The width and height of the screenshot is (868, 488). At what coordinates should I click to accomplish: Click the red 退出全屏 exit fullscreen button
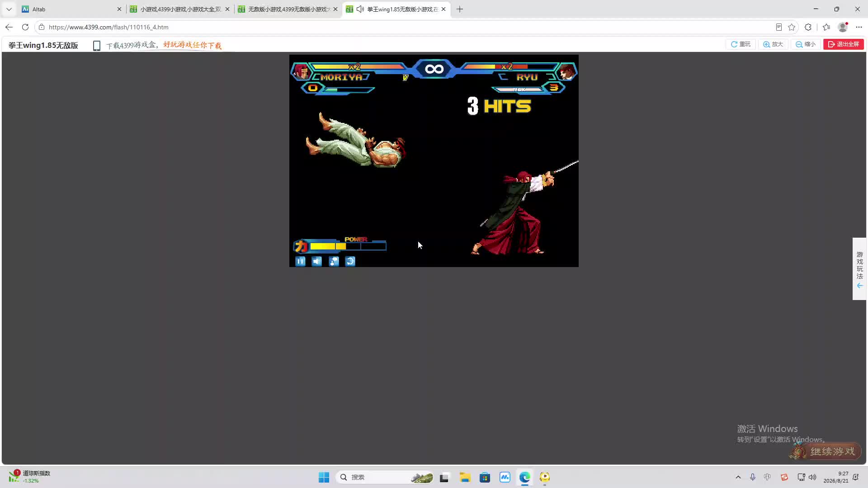(844, 44)
